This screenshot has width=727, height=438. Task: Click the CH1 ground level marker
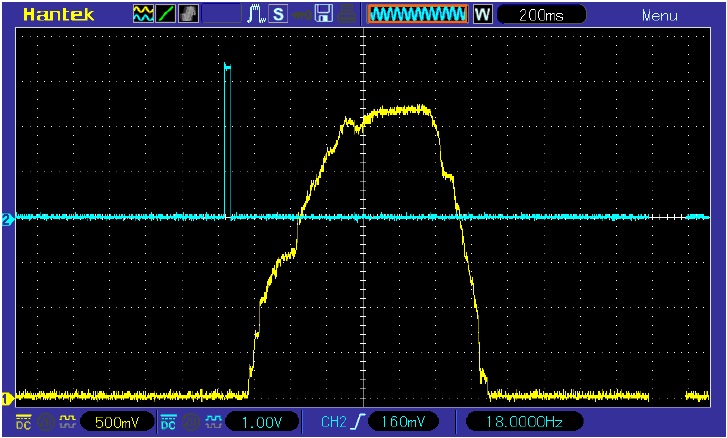tap(7, 398)
